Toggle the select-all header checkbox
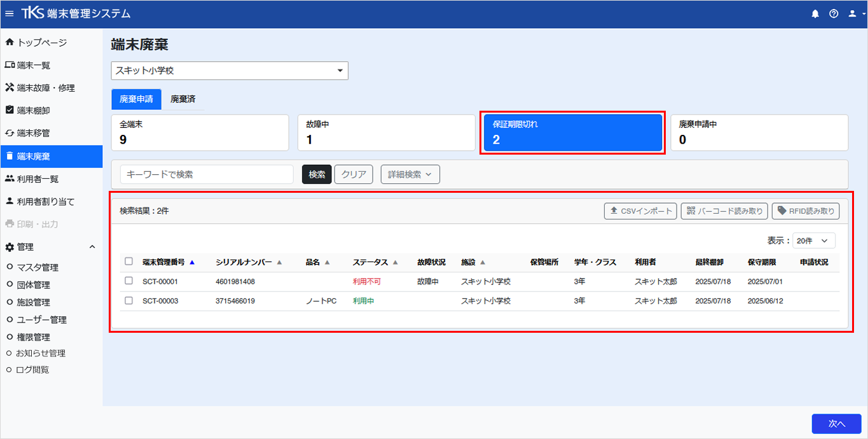The height and width of the screenshot is (439, 868). (x=129, y=261)
